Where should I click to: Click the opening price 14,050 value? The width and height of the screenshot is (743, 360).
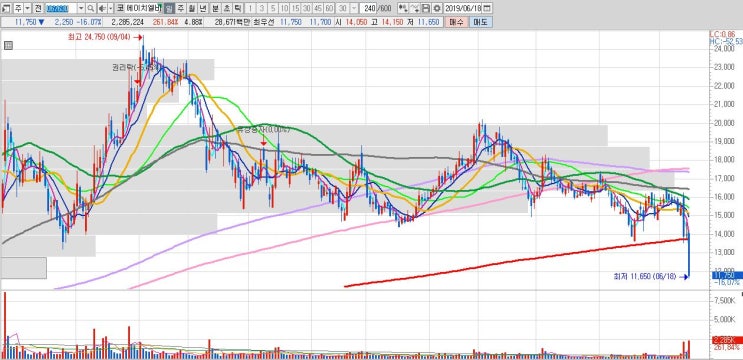357,22
